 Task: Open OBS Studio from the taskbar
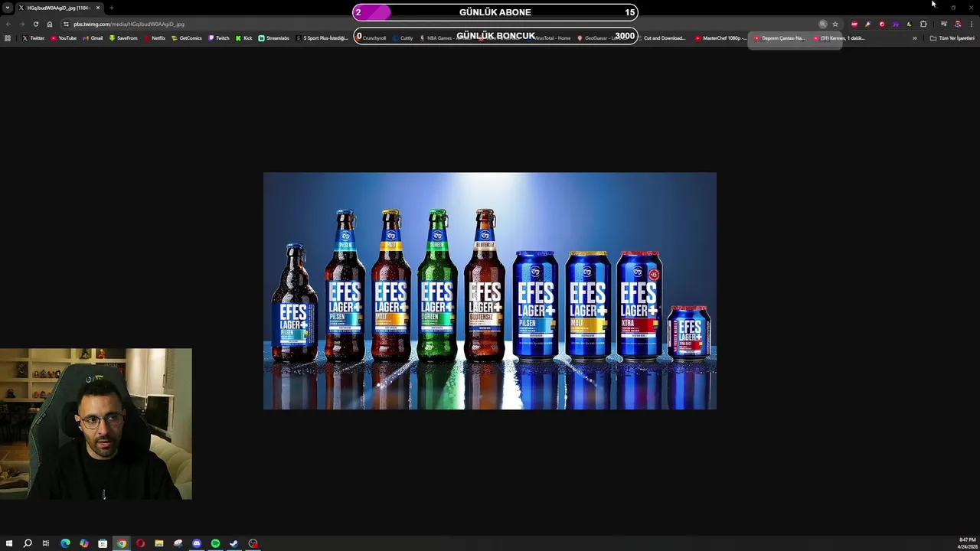(x=253, y=543)
